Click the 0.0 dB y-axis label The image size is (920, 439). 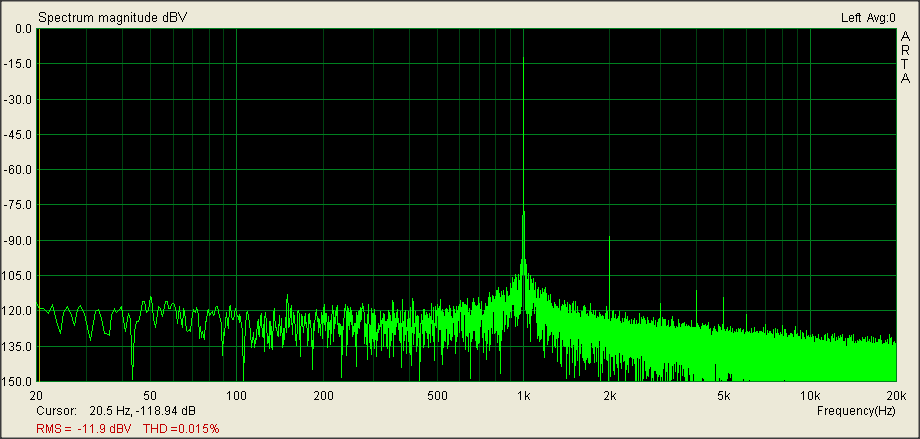coord(23,29)
